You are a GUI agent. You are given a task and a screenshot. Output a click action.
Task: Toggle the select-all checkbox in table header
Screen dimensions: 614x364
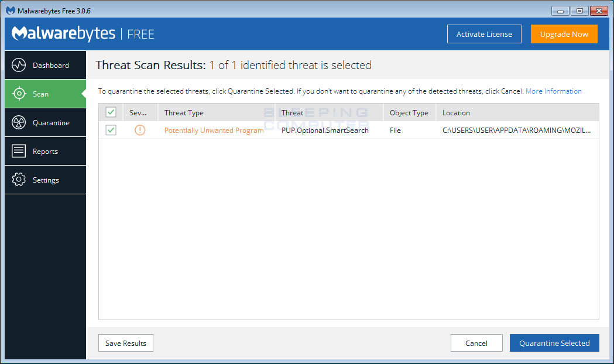[x=111, y=112]
